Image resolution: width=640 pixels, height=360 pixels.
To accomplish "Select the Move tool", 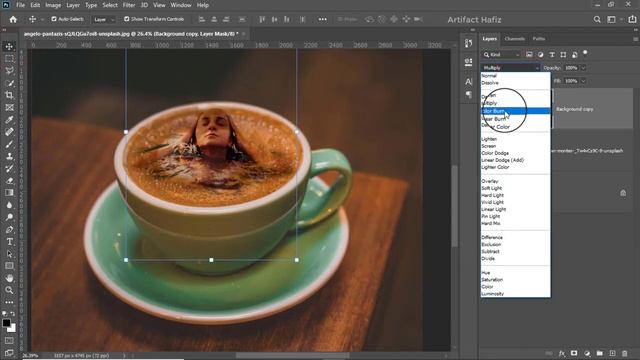I will [9, 47].
